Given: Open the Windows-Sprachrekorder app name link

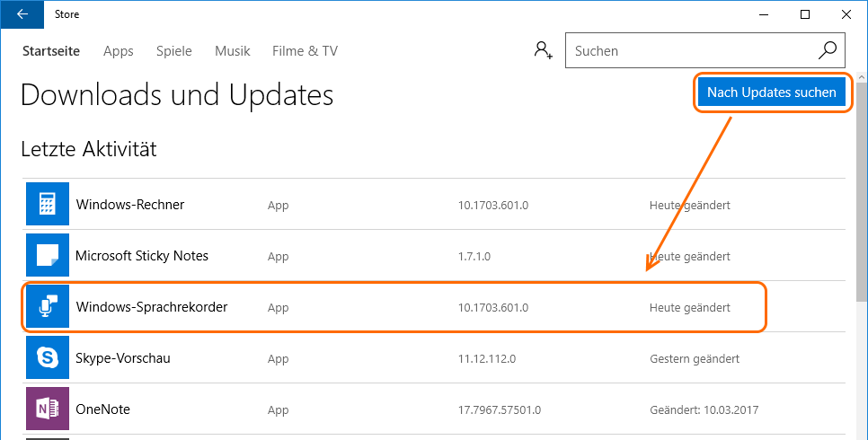Looking at the screenshot, I should coord(152,307).
